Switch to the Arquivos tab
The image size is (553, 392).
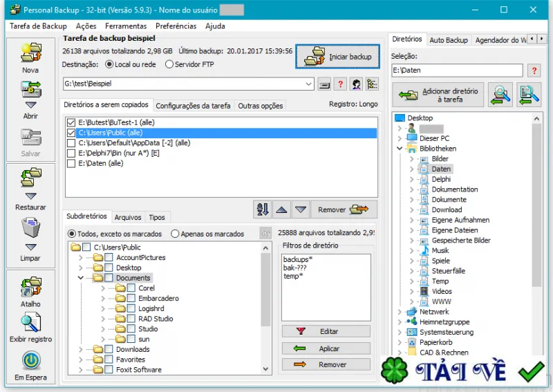point(128,217)
